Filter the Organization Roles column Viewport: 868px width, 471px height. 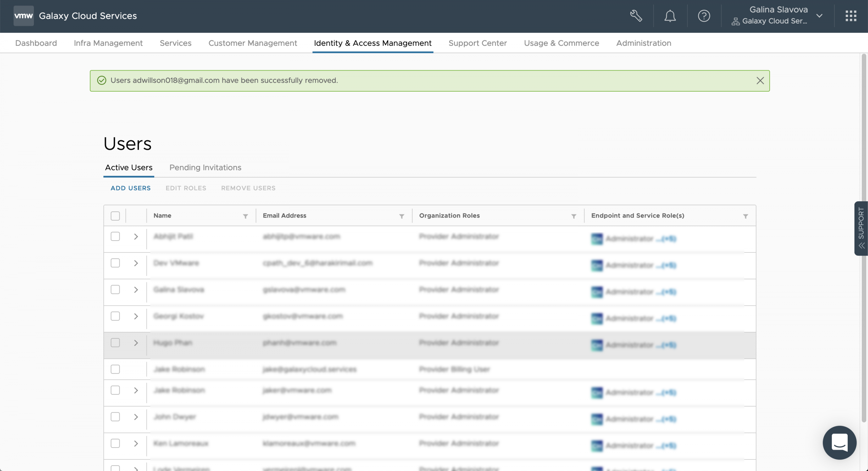click(574, 216)
